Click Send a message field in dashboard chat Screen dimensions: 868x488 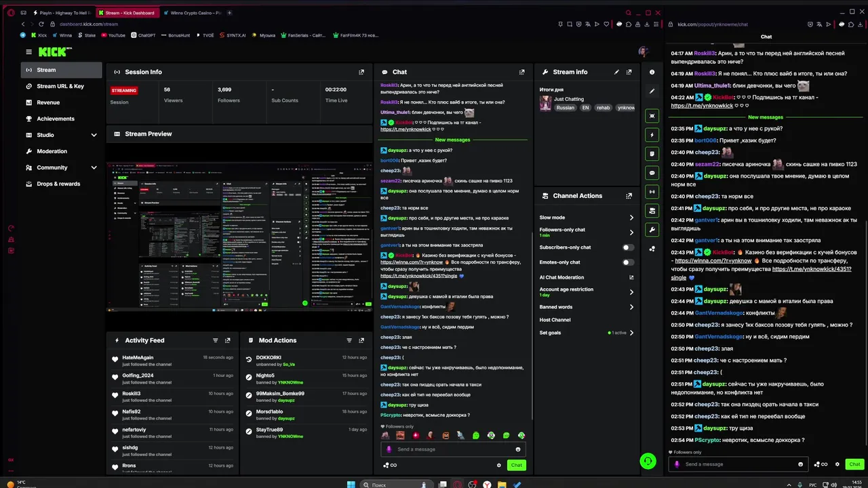pyautogui.click(x=453, y=449)
